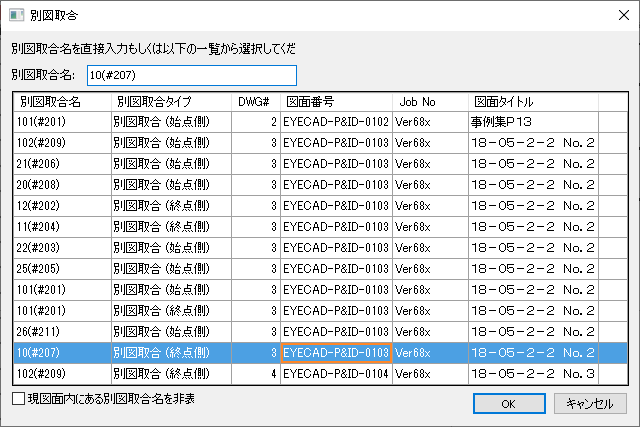Toggle the 現図面内にある別図取合名を非表 checkbox
640x427 pixels.
19,399
